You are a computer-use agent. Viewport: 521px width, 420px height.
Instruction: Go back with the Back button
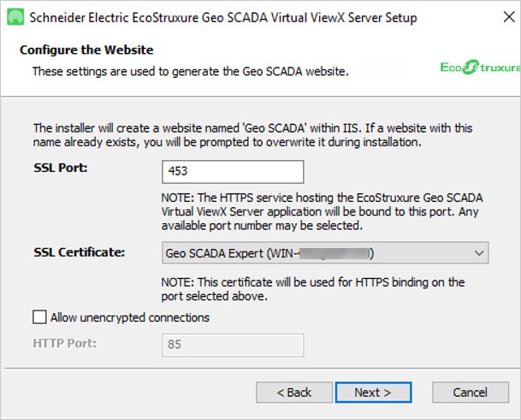(293, 393)
